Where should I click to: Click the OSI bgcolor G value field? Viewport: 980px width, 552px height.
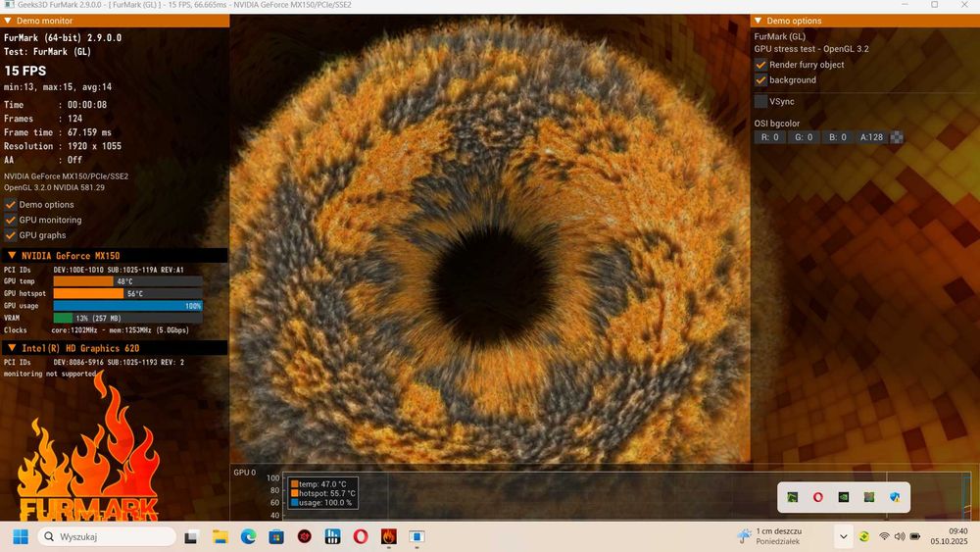tap(804, 137)
